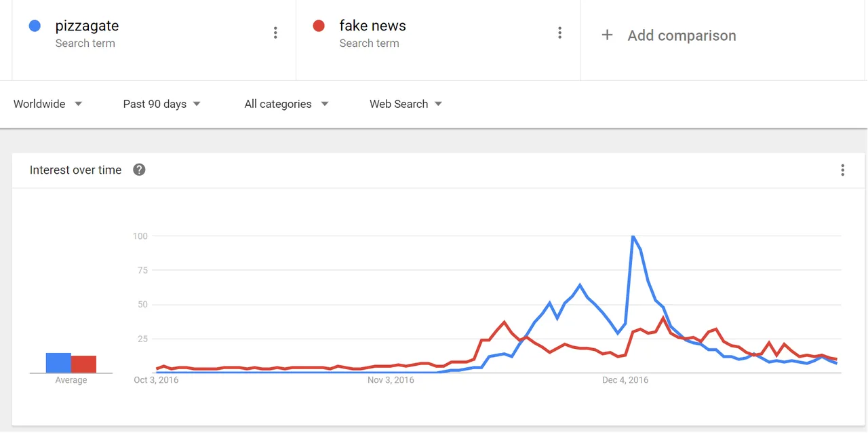
Task: Expand the Worldwide region dropdown
Action: pyautogui.click(x=48, y=104)
